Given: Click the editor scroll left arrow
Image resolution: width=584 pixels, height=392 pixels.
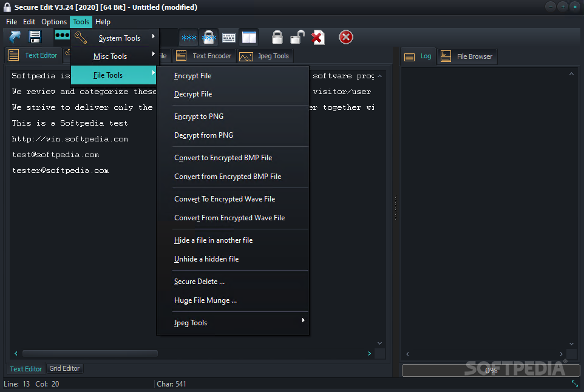Looking at the screenshot, I should (16, 353).
